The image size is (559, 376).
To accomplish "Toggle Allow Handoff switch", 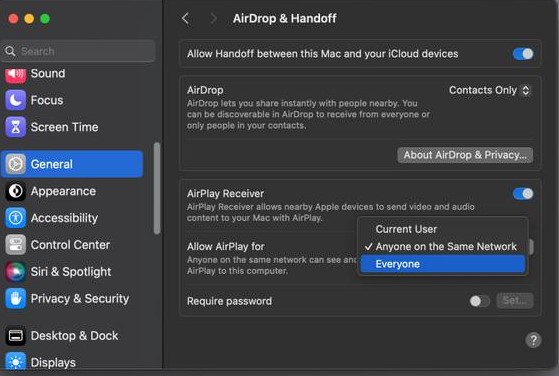I will (523, 54).
